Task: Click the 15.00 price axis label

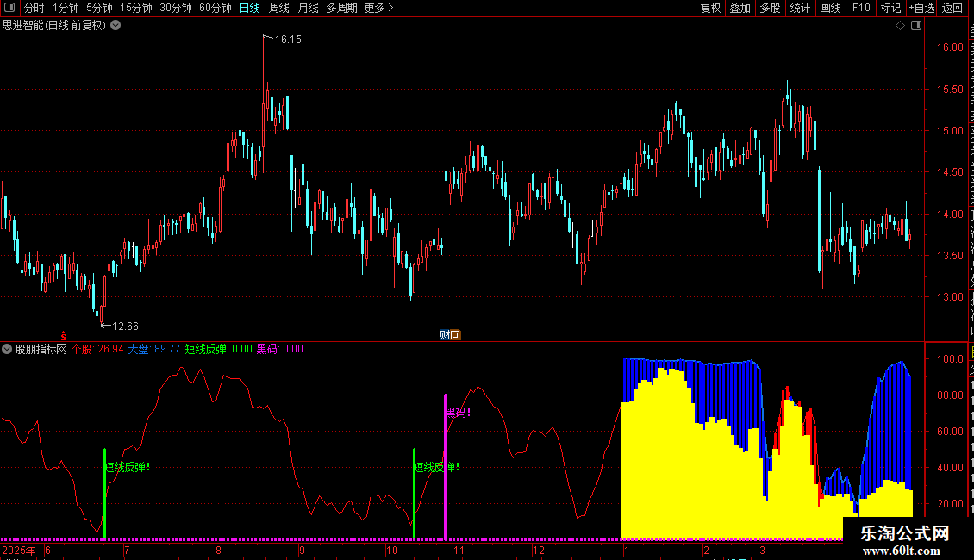Action: 950,130
